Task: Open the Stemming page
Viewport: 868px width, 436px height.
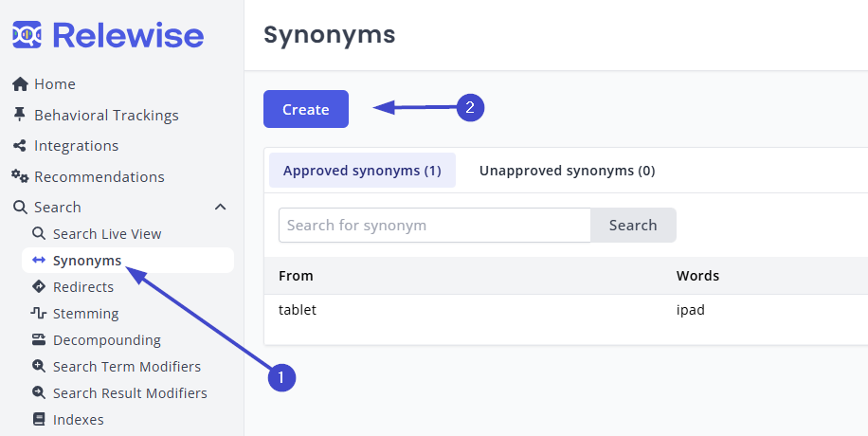Action: [86, 314]
